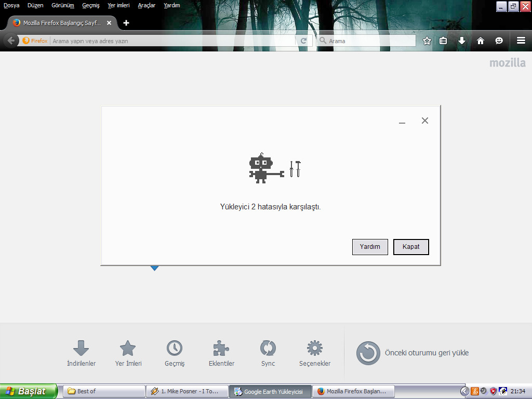Open the hamburger menu
The width and height of the screenshot is (532, 399).
click(x=521, y=41)
